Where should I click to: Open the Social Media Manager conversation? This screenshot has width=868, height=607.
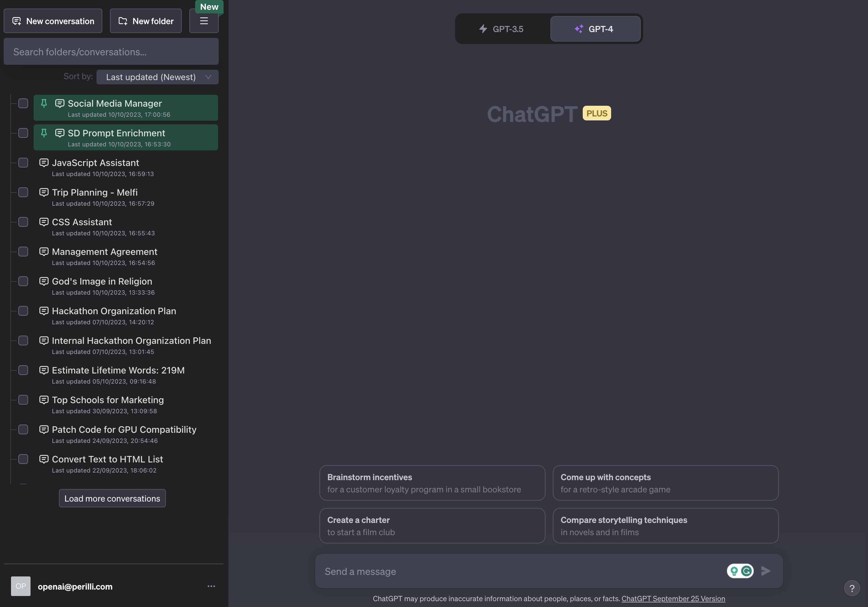coord(126,108)
